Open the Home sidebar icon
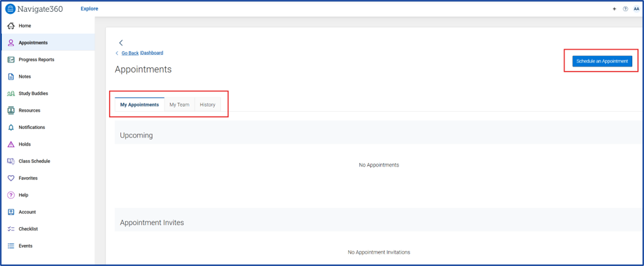This screenshot has width=644, height=266. [11, 26]
